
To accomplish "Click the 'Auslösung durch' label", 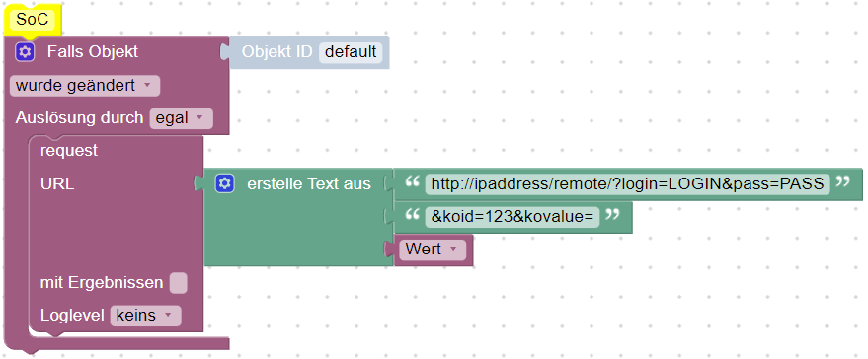I will pos(80,118).
